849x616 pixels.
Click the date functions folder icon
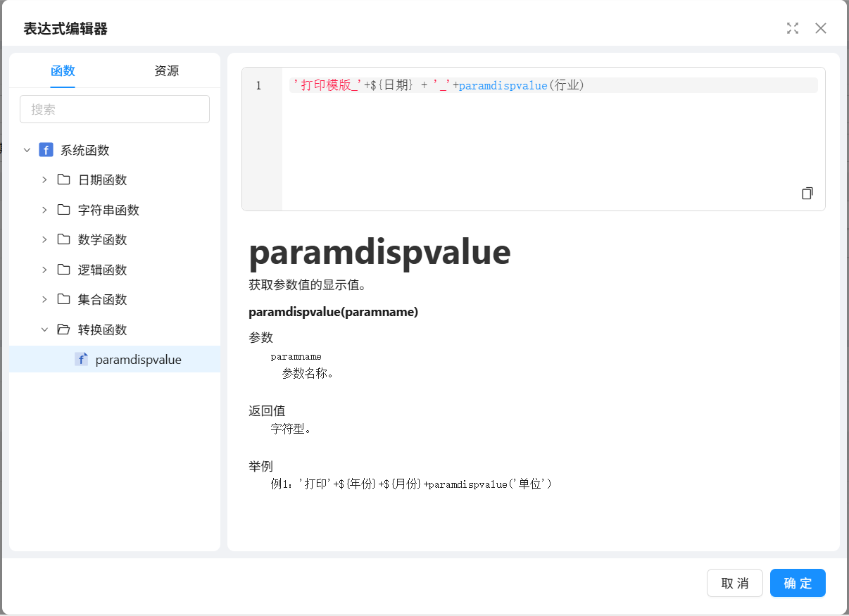coord(64,180)
